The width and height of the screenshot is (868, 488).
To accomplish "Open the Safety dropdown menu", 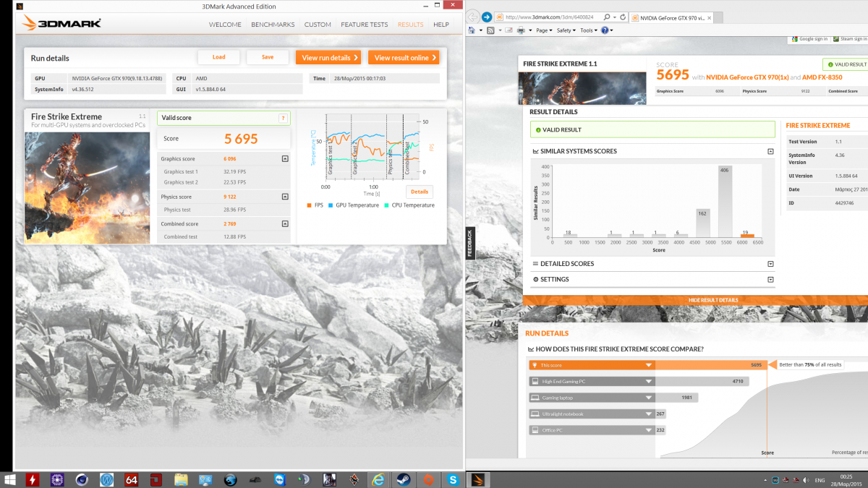I will point(566,30).
